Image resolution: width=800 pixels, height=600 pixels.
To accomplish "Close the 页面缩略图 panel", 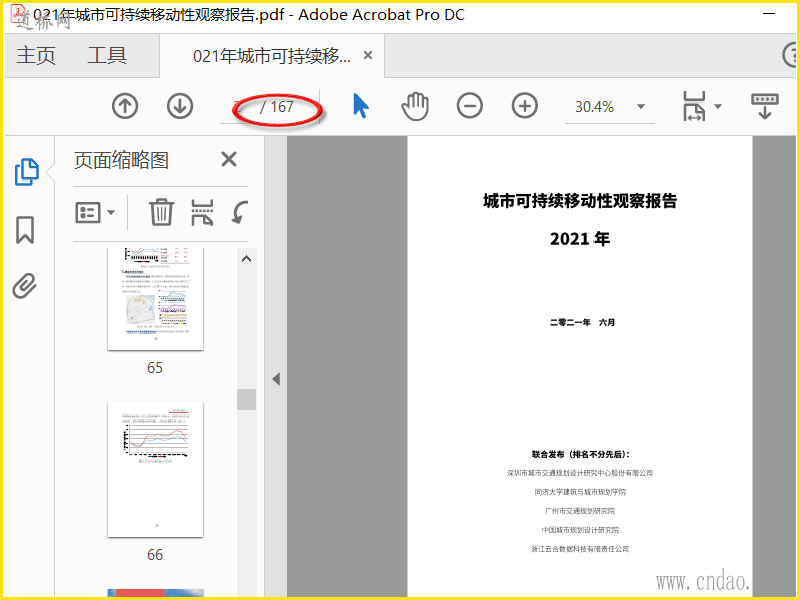I will pos(229,159).
